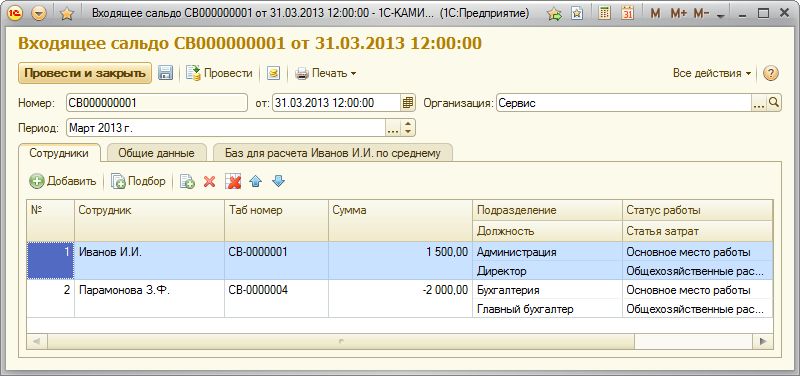Click the document report icon next to Провести

273,73
